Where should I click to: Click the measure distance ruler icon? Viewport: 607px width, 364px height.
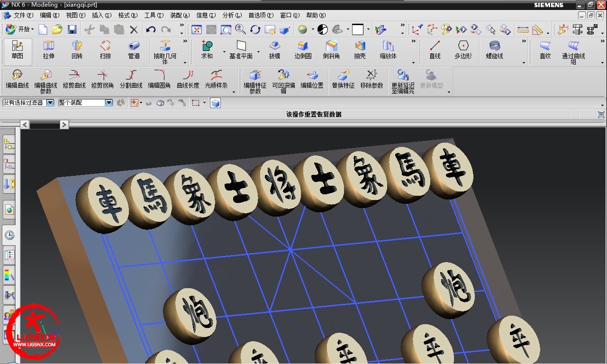[523, 29]
